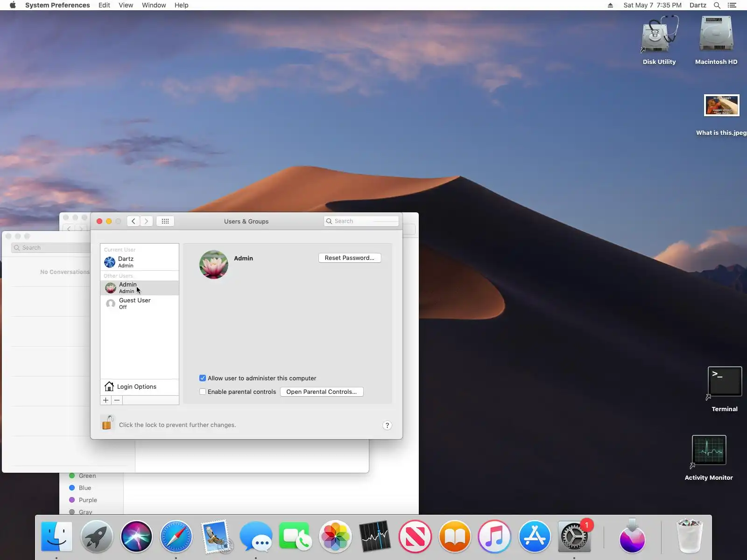Select Activity Monitor desktop shortcut
The height and width of the screenshot is (560, 747).
pos(709,458)
